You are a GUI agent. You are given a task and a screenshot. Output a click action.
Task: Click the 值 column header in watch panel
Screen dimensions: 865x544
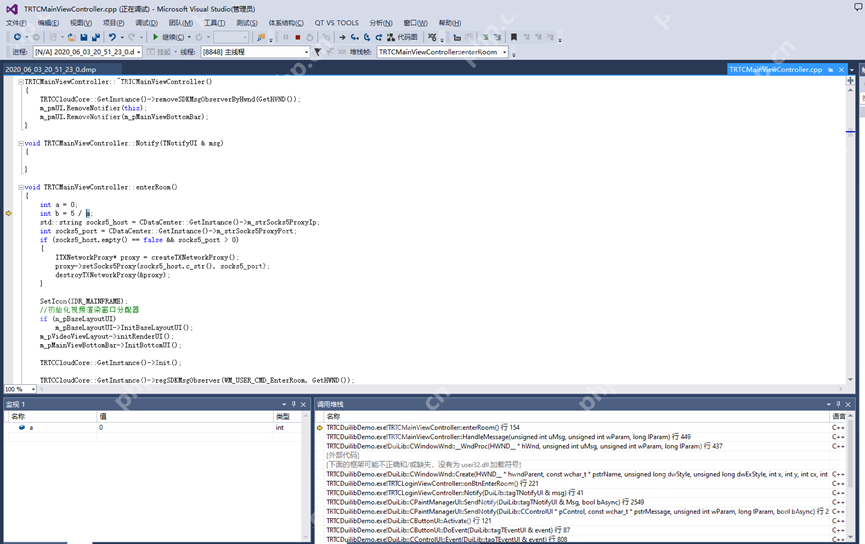coord(185,417)
